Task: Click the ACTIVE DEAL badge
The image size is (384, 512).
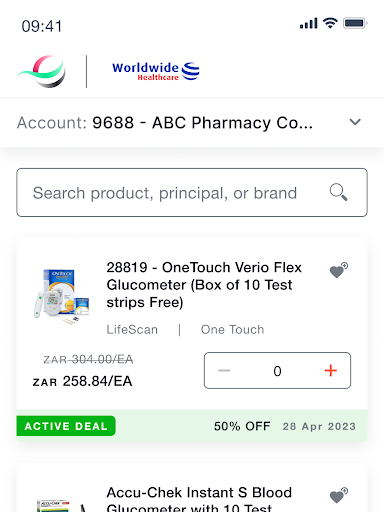Action: tap(66, 426)
